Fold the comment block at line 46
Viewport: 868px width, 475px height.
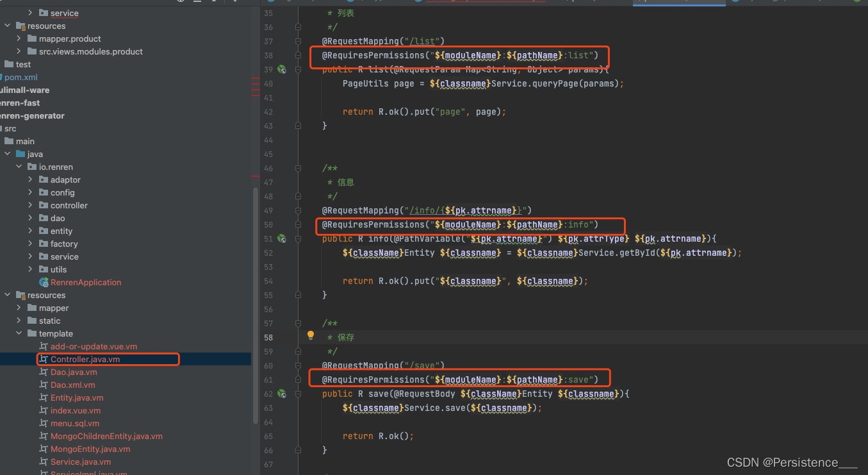298,168
